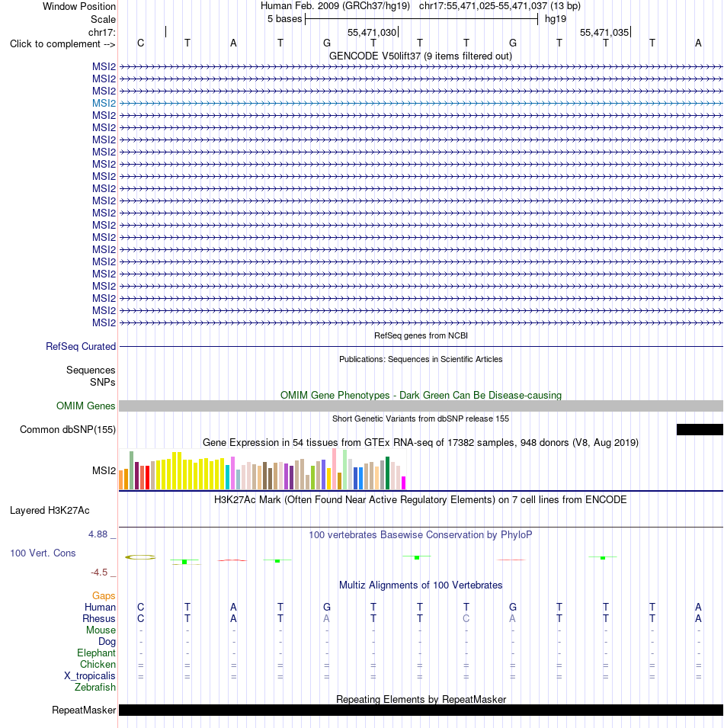
Task: Click the orange 'Gaps' label
Action: point(104,595)
